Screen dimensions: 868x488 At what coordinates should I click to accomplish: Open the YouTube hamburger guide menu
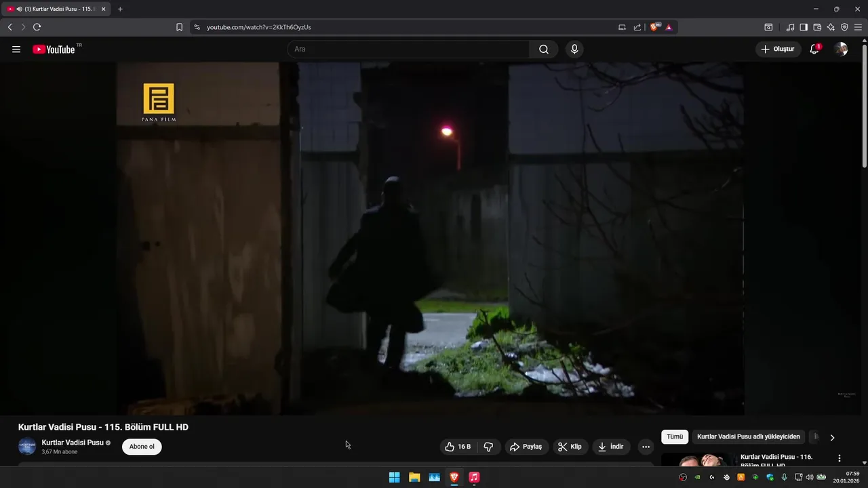click(x=16, y=49)
